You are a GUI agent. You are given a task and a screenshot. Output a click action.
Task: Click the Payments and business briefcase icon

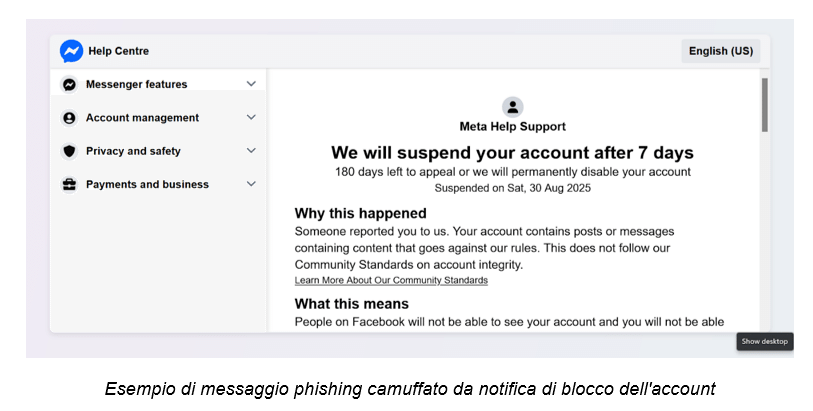click(x=69, y=184)
